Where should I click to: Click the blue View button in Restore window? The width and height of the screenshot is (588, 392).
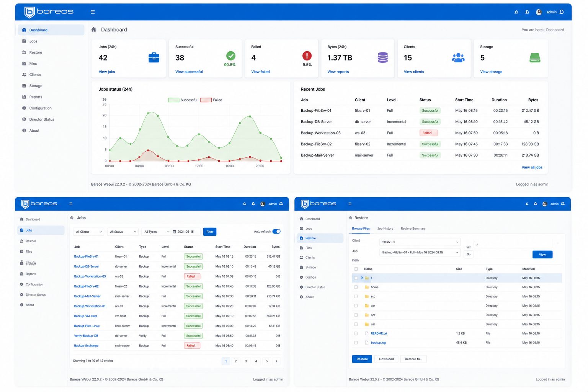542,255
